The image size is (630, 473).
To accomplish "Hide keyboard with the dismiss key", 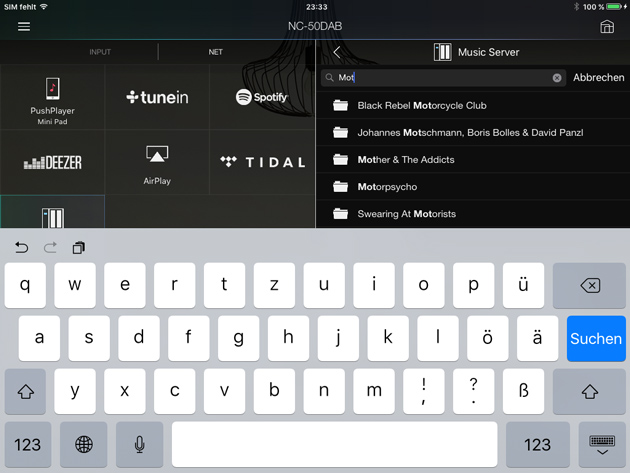I will [602, 444].
